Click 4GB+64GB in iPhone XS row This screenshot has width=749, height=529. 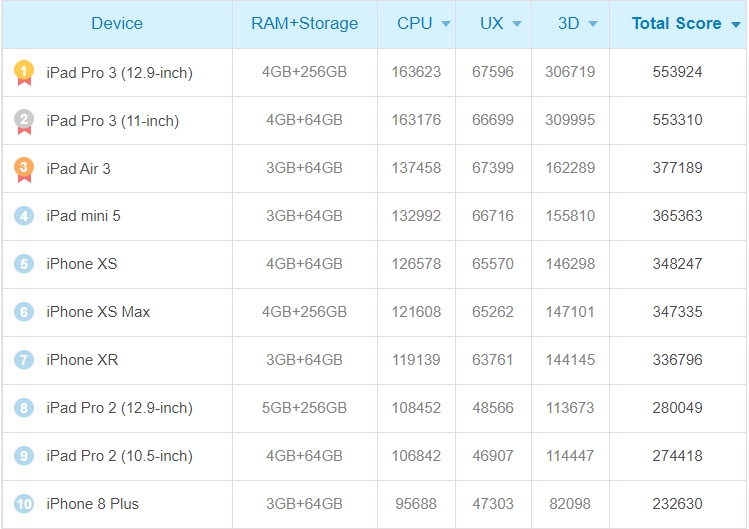[304, 264]
